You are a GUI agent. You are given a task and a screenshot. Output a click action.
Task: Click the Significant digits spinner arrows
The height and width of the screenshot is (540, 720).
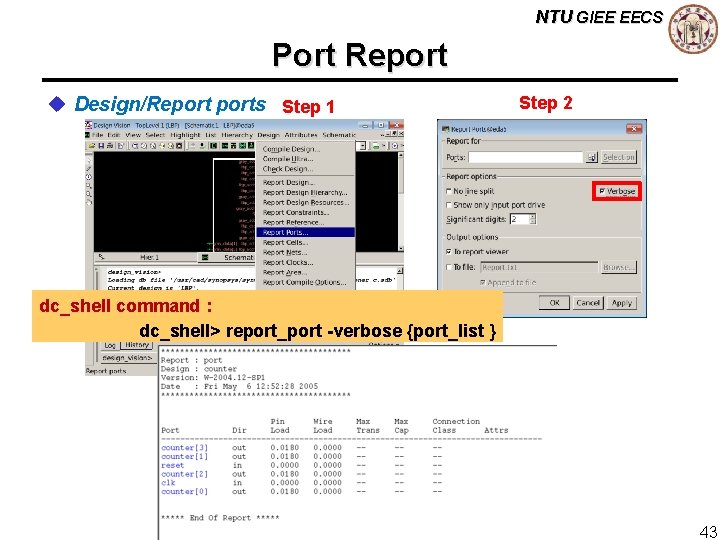(x=533, y=219)
